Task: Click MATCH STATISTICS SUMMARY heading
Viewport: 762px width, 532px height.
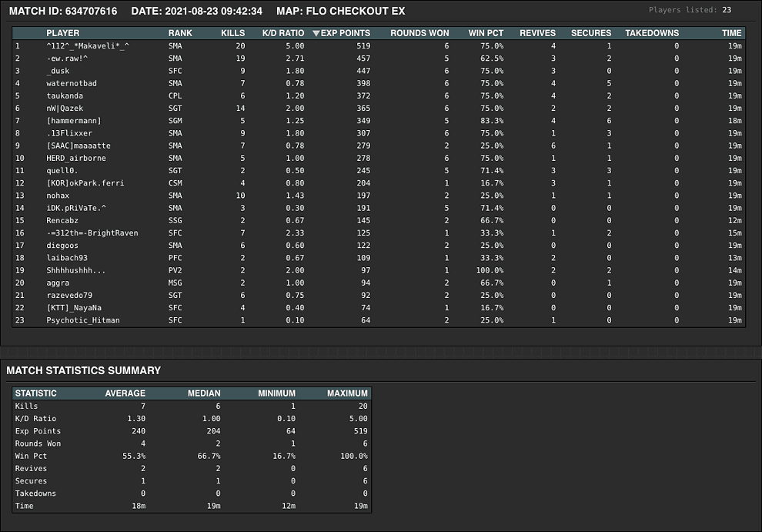Action: tap(84, 370)
